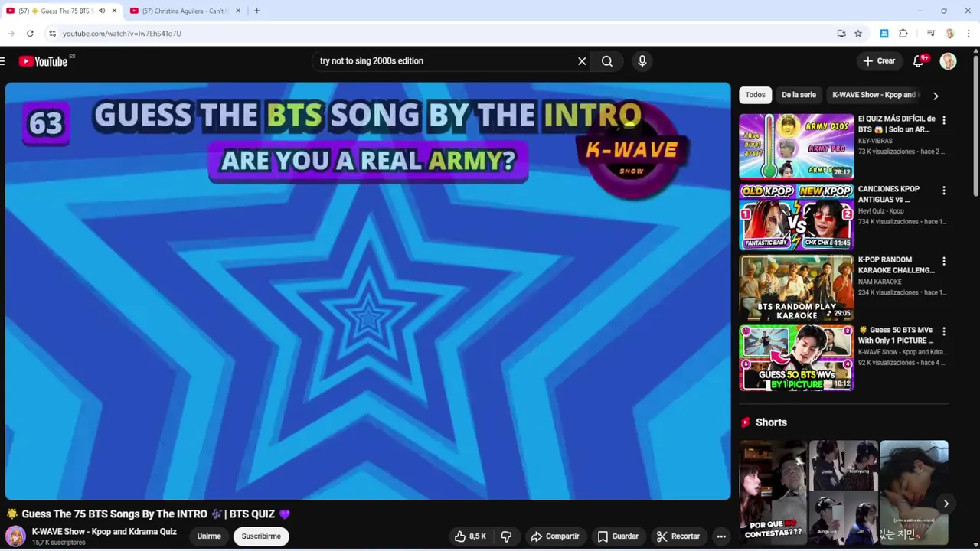The image size is (980, 551).
Task: Open the browser extensions puzzle icon
Action: (903, 34)
